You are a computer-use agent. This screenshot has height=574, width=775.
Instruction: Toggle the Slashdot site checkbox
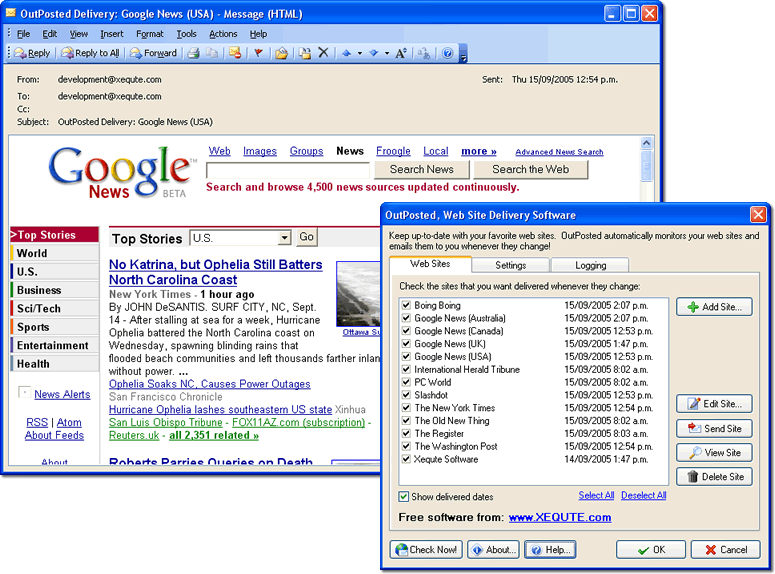coord(406,395)
